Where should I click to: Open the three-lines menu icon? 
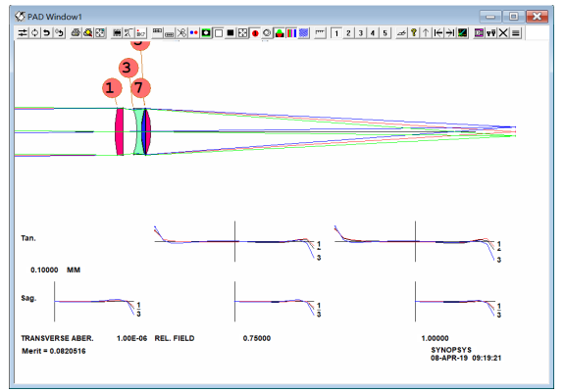pyautogui.click(x=516, y=33)
